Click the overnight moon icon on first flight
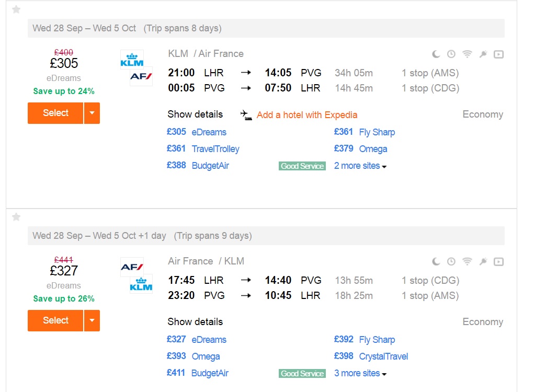 click(436, 54)
